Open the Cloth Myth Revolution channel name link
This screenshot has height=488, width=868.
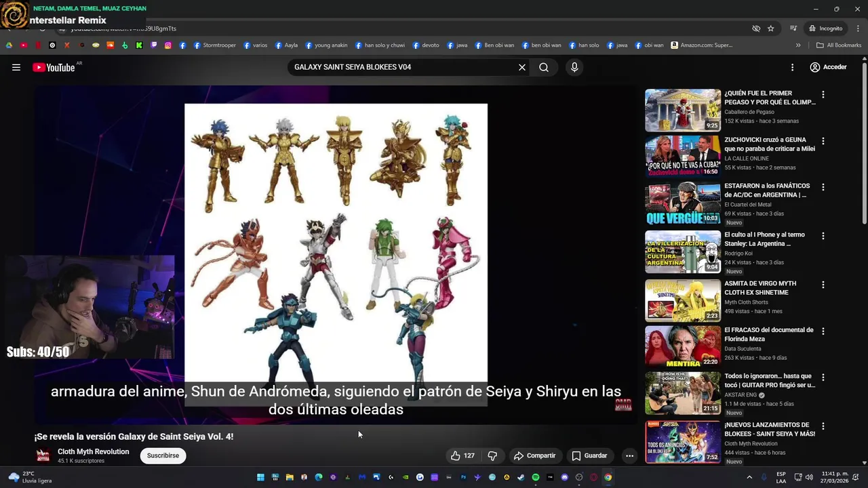93,451
